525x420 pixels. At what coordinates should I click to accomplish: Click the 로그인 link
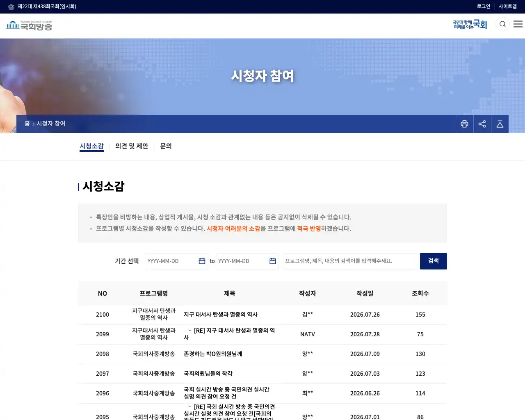click(484, 7)
